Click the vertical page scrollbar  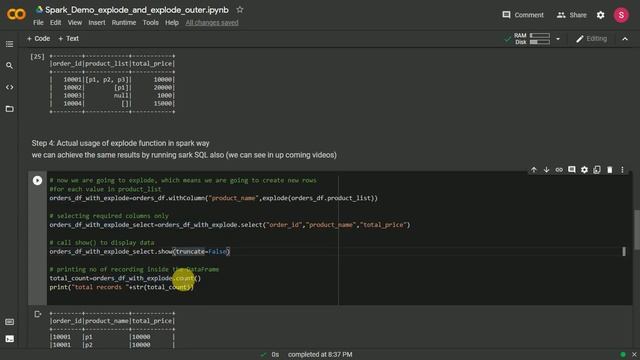click(x=636, y=230)
